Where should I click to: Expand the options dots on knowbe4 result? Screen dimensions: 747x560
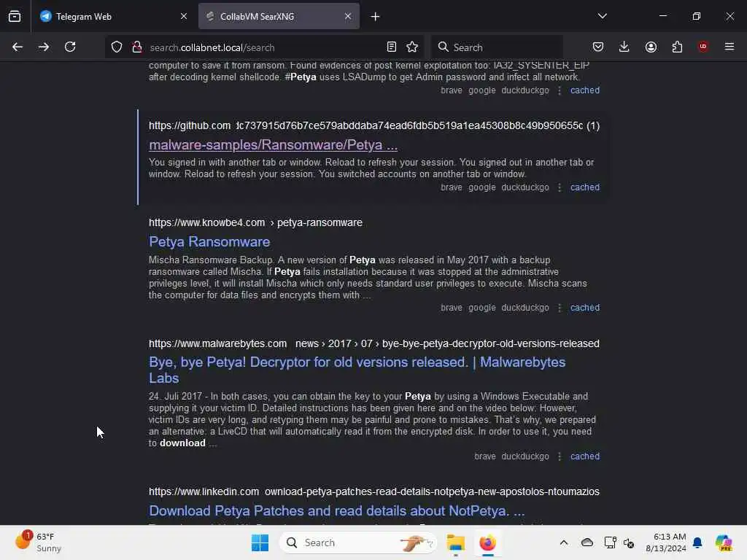point(560,308)
